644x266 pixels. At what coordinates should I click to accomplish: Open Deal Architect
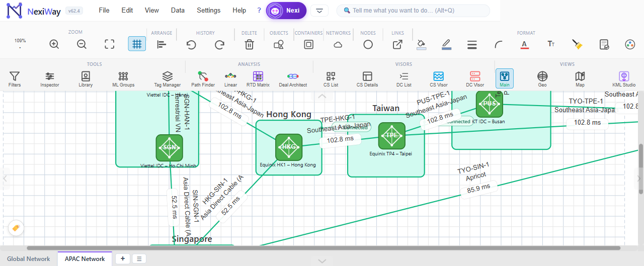pyautogui.click(x=293, y=78)
